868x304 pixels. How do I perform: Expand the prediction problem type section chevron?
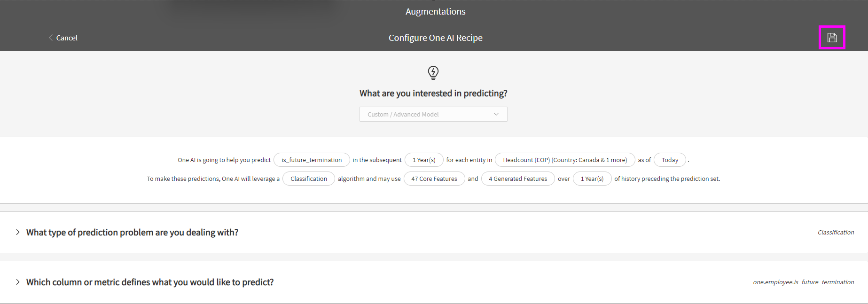tap(18, 232)
